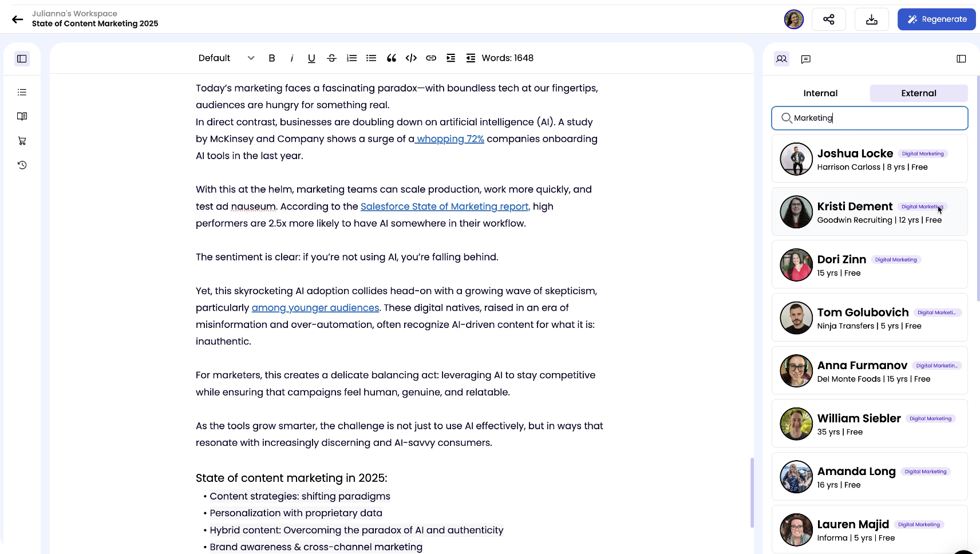Click Dori Zinn's Digital Marketing tag
The height and width of the screenshot is (554, 980).
click(896, 260)
